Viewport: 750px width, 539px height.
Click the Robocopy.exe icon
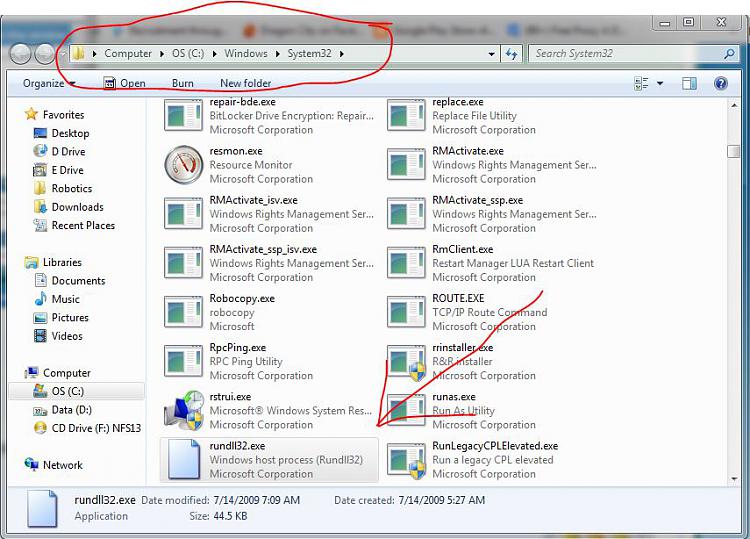click(183, 312)
